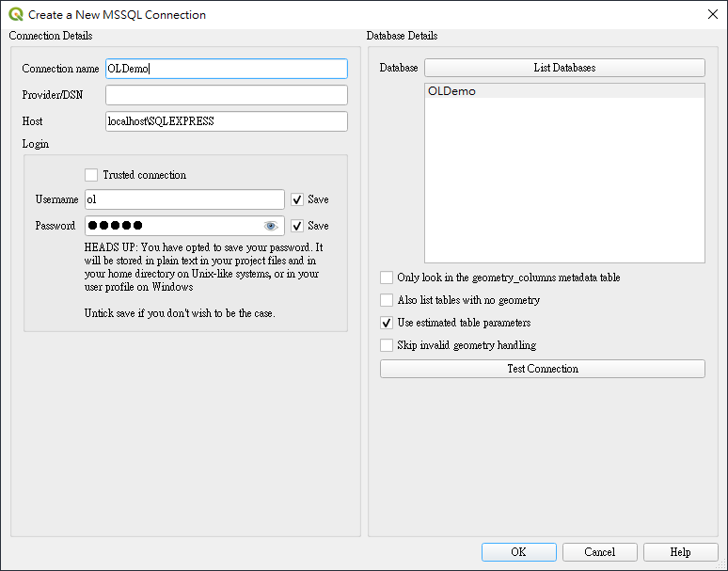Click the Database label
This screenshot has width=728, height=571.
click(x=399, y=68)
